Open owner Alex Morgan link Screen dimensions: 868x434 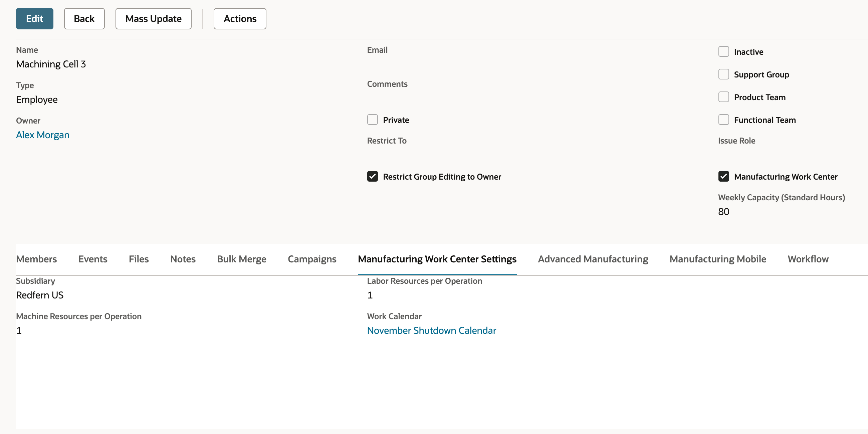click(43, 135)
